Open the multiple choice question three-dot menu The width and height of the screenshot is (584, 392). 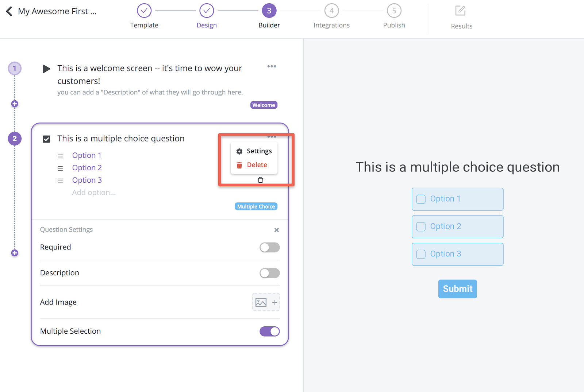pyautogui.click(x=272, y=136)
